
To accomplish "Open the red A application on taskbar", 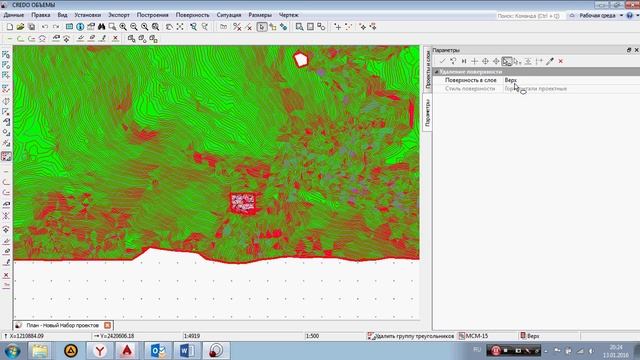I will coord(127,351).
